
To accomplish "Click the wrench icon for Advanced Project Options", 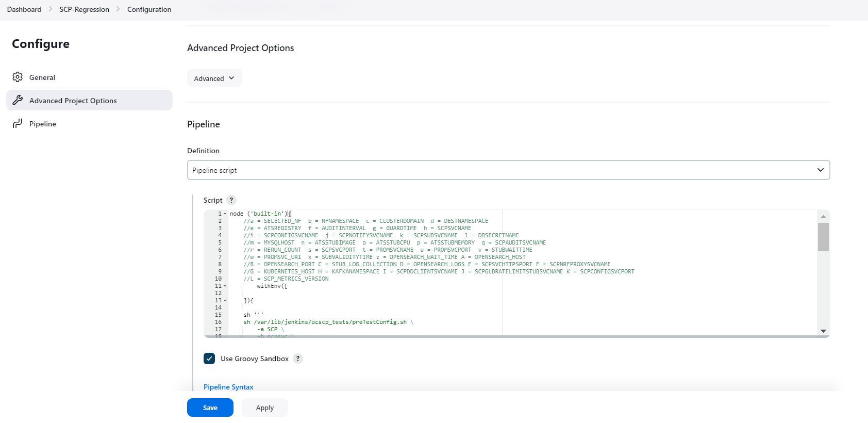I will pos(18,100).
